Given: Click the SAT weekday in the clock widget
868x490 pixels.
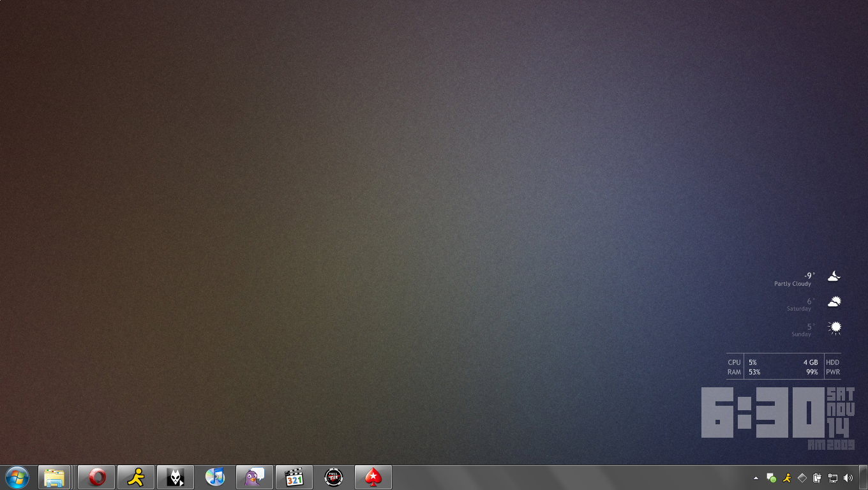Looking at the screenshot, I should [841, 394].
